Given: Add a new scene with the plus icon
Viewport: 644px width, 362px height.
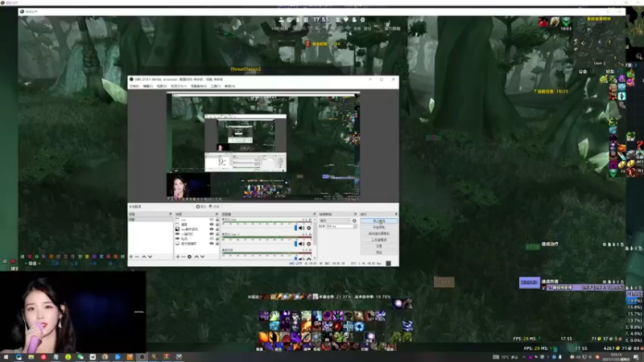Looking at the screenshot, I should coord(131,257).
